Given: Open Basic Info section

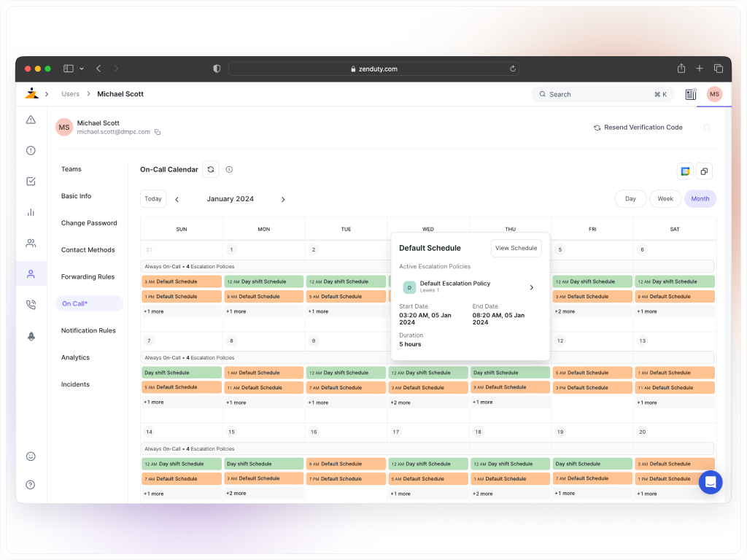Looking at the screenshot, I should pyautogui.click(x=76, y=195).
